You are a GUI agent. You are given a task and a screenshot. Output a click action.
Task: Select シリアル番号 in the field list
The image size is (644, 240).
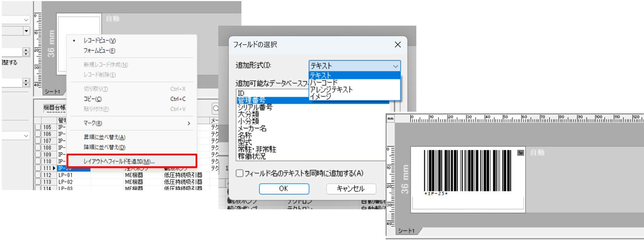pyautogui.click(x=255, y=107)
